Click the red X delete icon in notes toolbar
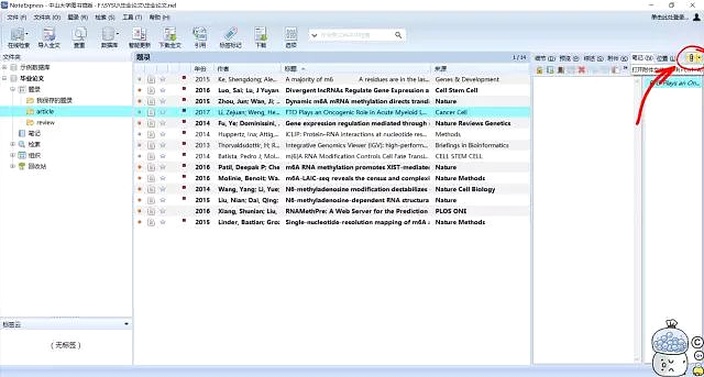Screen dimensions: 704x377 [x=581, y=70]
